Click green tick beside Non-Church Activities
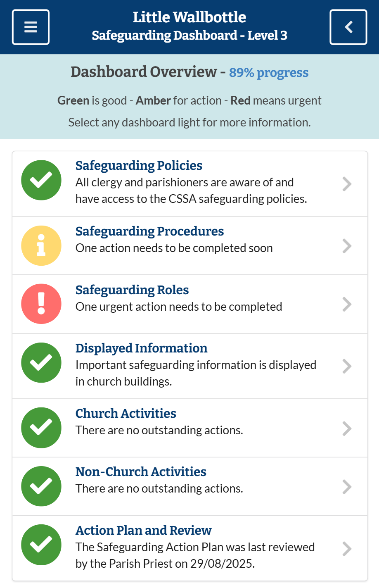The width and height of the screenshot is (379, 588). pos(41,486)
